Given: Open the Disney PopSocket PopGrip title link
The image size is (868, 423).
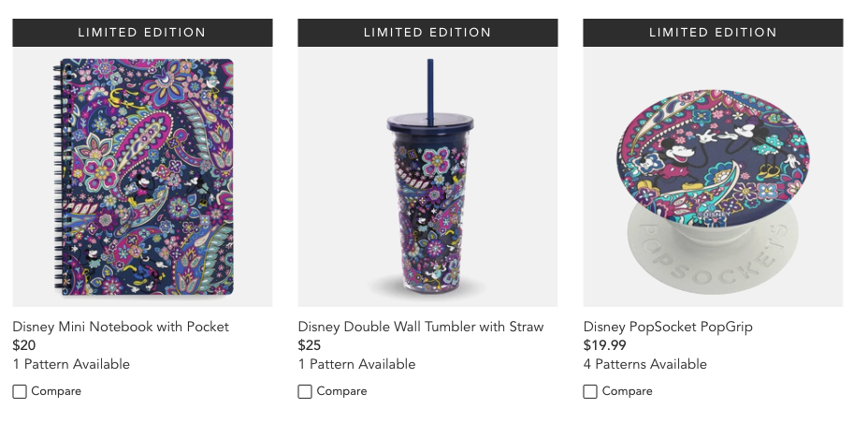Looking at the screenshot, I should (668, 327).
